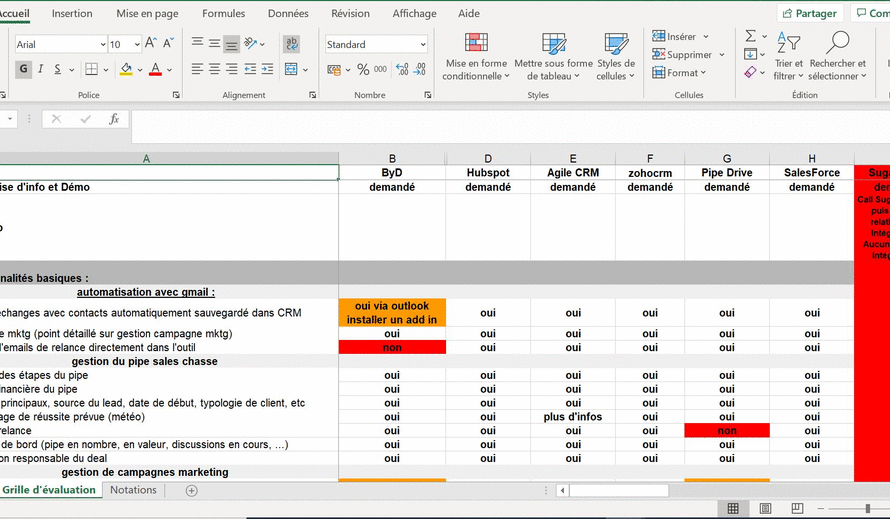Expand fill color arrow
The image size is (890, 519).
pos(140,70)
